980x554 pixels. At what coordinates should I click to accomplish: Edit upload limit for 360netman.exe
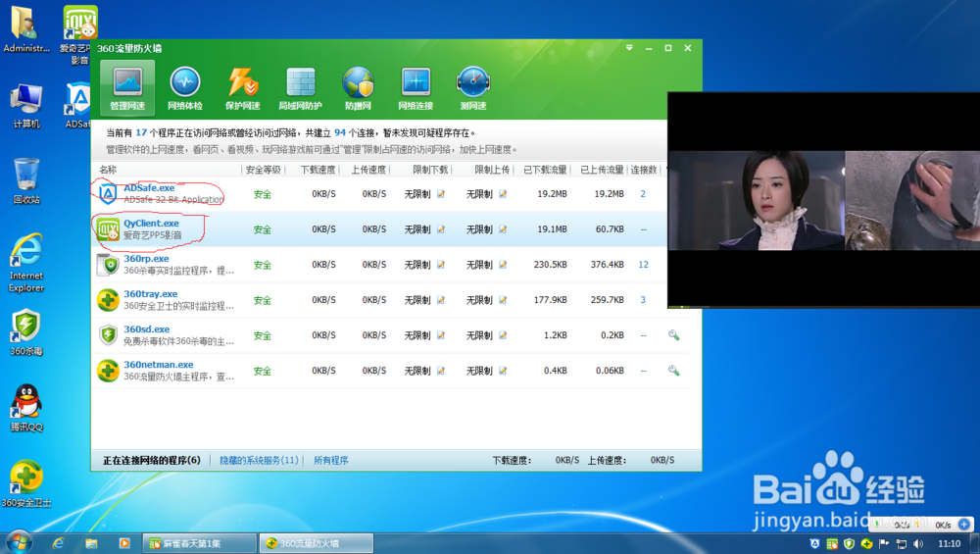click(x=503, y=371)
